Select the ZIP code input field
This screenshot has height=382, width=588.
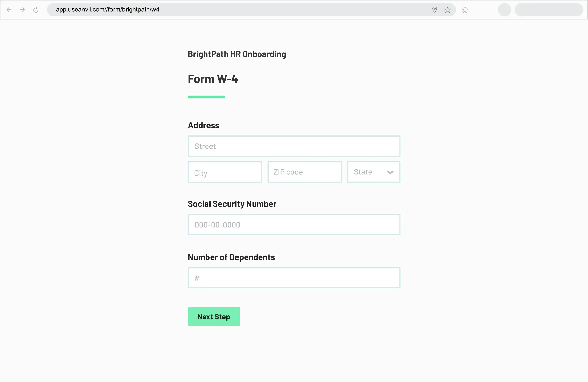tap(304, 171)
